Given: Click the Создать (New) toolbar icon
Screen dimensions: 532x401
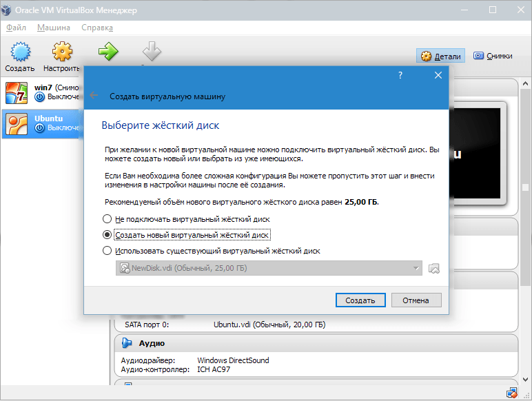Looking at the screenshot, I should (x=19, y=54).
